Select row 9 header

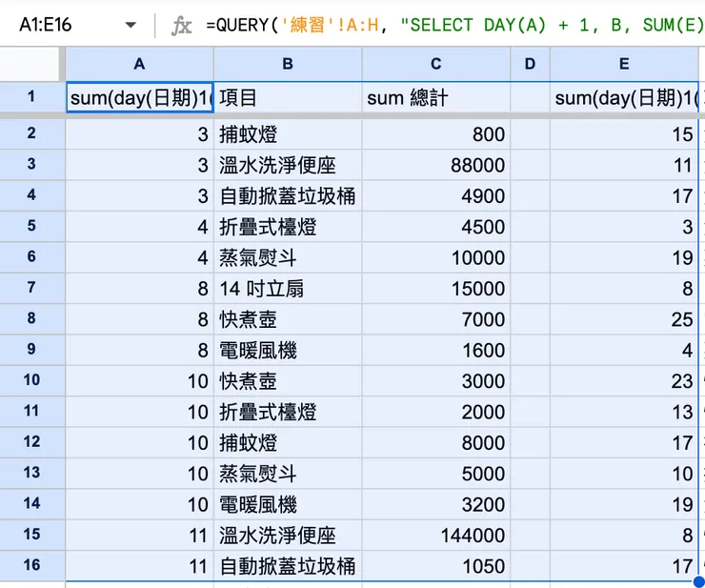[31, 350]
